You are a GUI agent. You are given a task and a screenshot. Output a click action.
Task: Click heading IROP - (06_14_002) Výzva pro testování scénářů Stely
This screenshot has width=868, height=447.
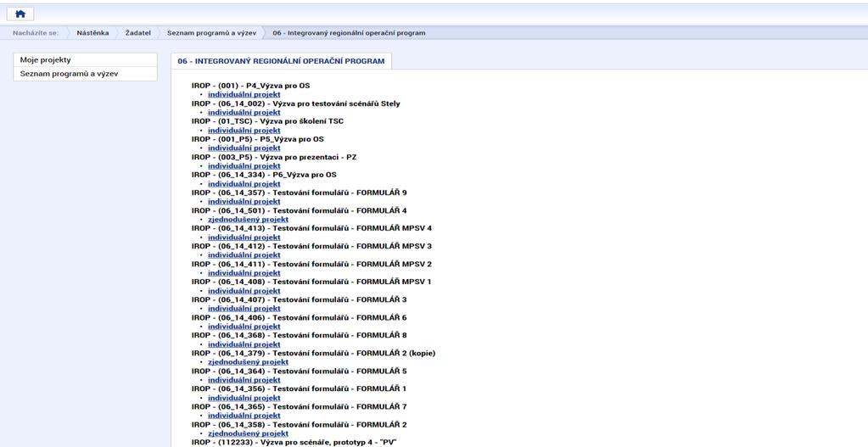295,103
